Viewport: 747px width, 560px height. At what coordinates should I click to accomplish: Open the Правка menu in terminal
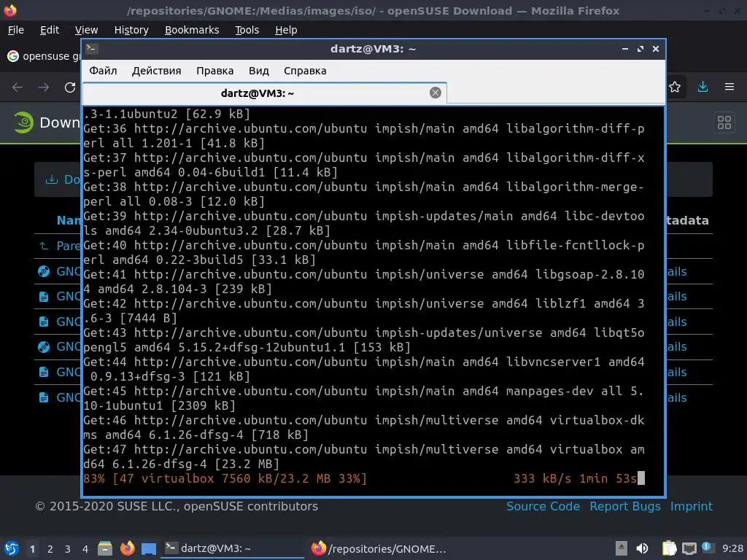(x=215, y=71)
